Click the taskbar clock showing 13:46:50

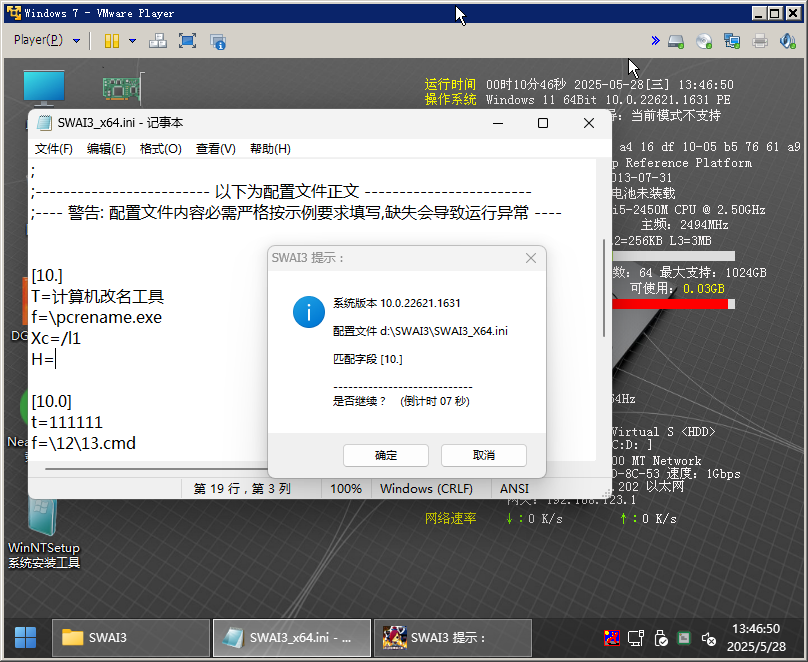(x=756, y=637)
